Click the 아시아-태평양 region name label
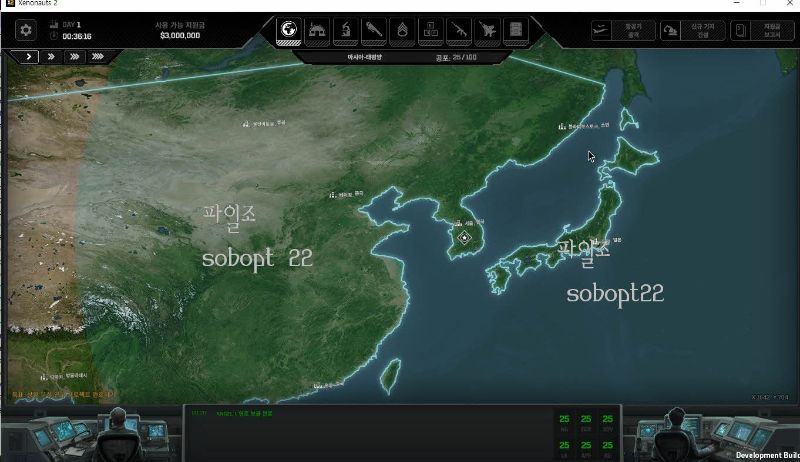 (x=364, y=57)
